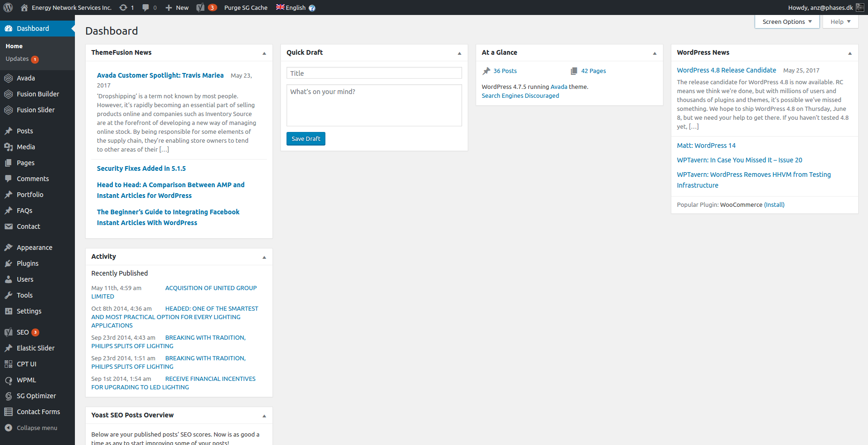Collapse the Quick Draft panel

pyautogui.click(x=459, y=53)
